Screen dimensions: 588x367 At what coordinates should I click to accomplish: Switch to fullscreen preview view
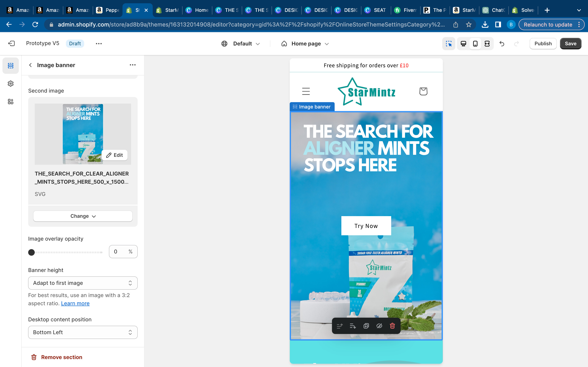tap(487, 44)
